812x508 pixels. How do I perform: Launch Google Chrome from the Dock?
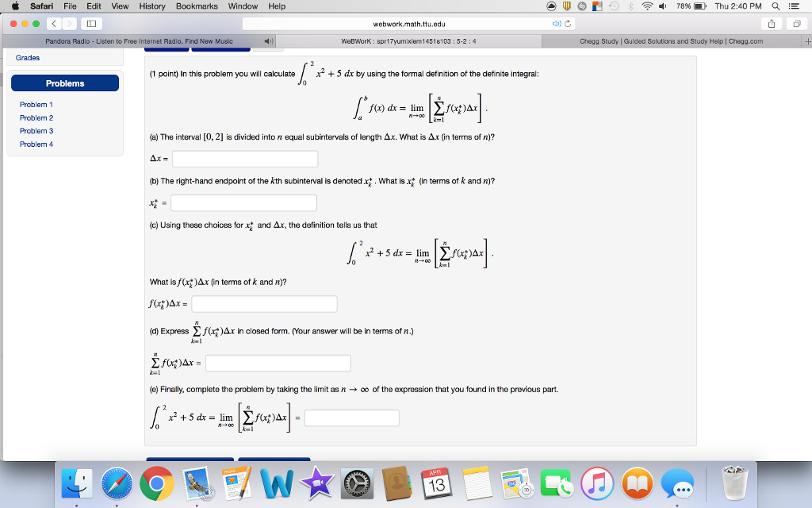pyautogui.click(x=156, y=483)
